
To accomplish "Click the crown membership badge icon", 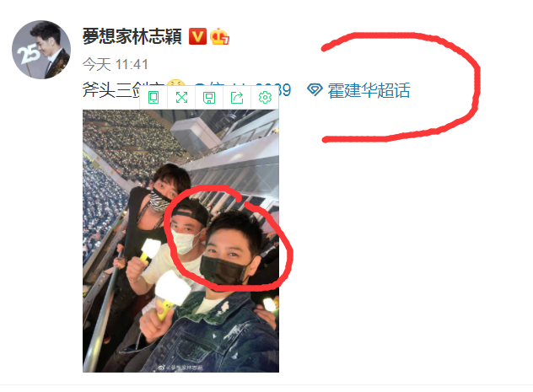I will (219, 37).
